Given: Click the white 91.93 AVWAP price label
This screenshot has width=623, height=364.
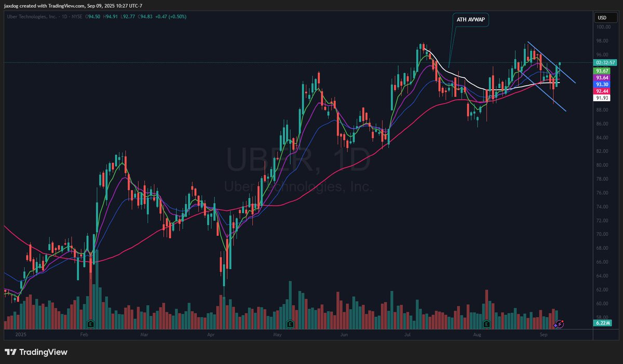Looking at the screenshot, I should point(602,98).
